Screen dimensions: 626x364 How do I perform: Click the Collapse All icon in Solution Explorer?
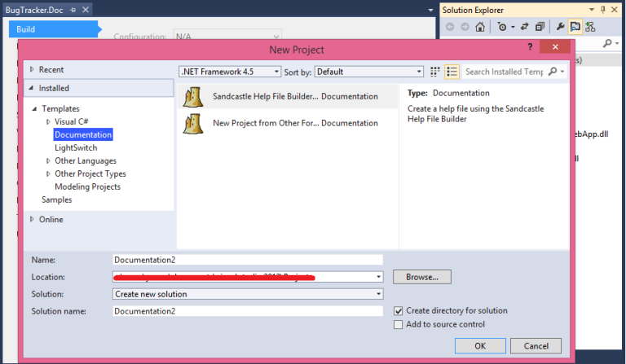point(540,27)
